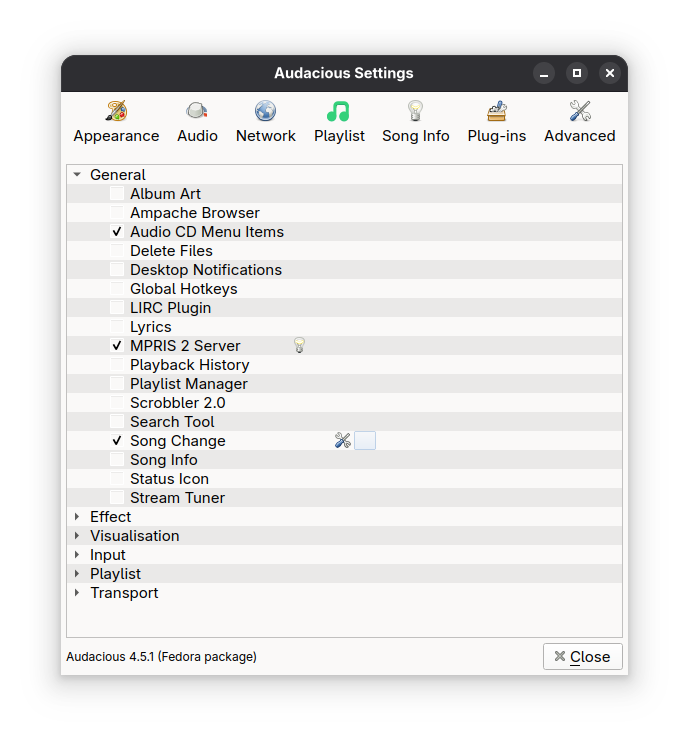The image size is (689, 742).
Task: Expand the Visualisation plugin group
Action: point(77,536)
